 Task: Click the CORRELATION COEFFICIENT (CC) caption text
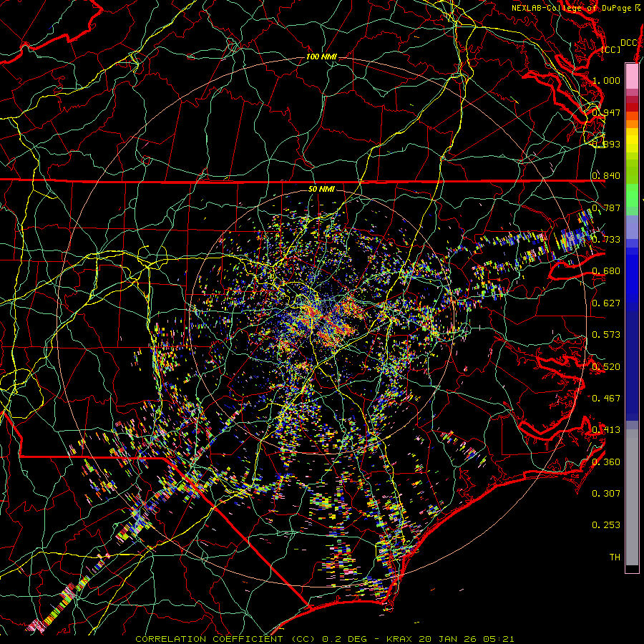click(225, 639)
